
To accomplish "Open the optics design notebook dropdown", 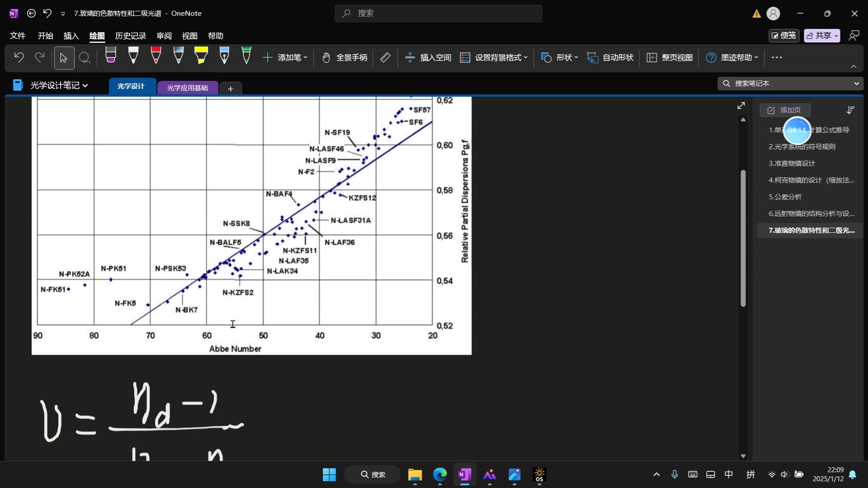I will coord(59,85).
